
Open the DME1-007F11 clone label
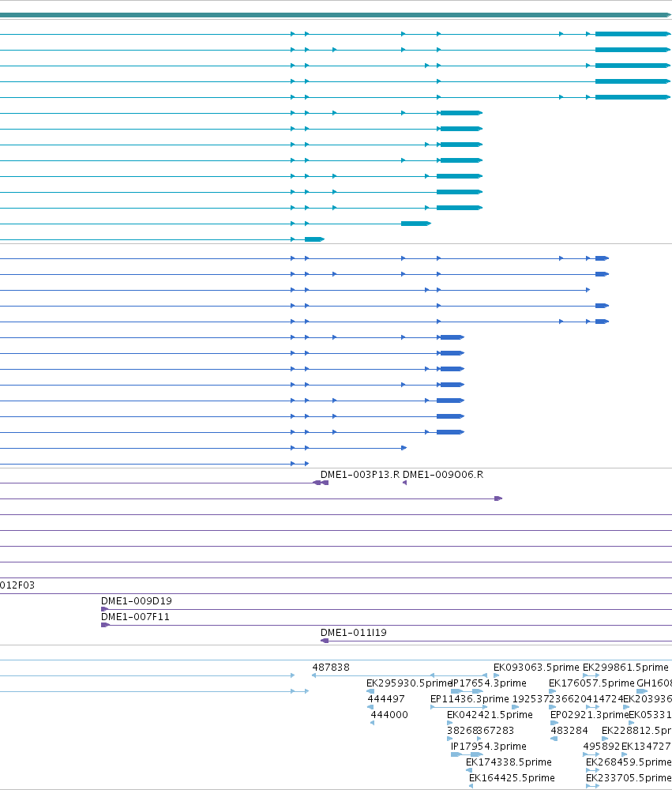pyautogui.click(x=136, y=617)
